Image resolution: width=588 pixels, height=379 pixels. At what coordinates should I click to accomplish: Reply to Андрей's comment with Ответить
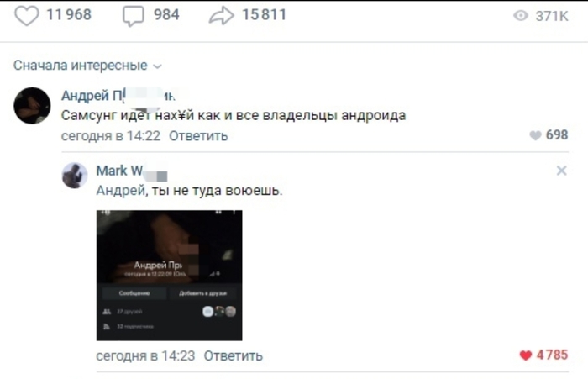point(198,136)
